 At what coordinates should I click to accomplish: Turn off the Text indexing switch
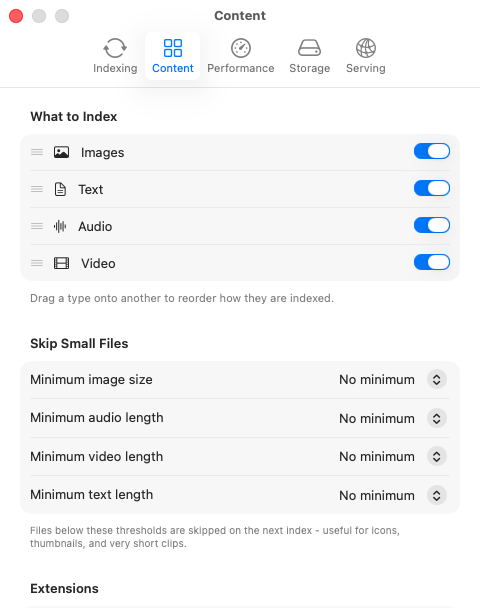point(432,188)
